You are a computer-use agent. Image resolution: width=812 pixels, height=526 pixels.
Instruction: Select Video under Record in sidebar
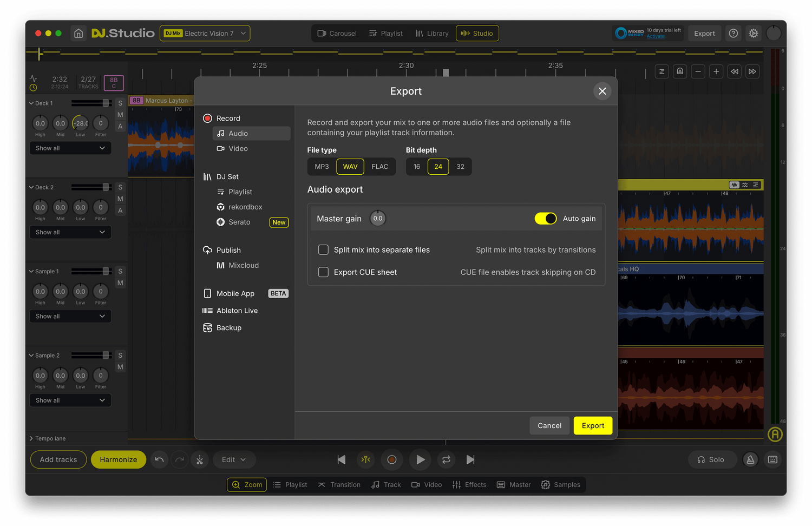click(238, 148)
